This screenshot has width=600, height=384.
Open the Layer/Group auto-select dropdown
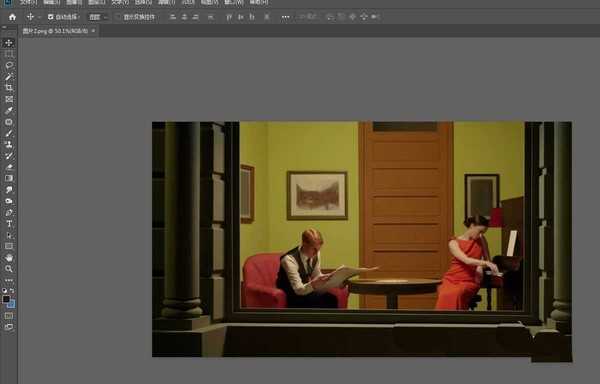pyautogui.click(x=98, y=17)
